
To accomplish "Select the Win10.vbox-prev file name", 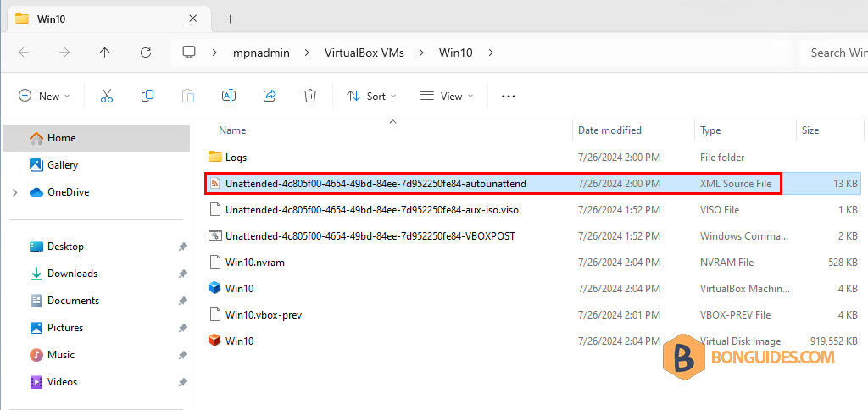I will pyautogui.click(x=264, y=315).
